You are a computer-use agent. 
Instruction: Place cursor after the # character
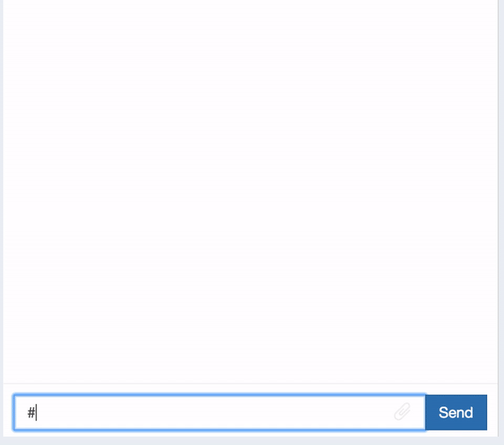coord(37,412)
